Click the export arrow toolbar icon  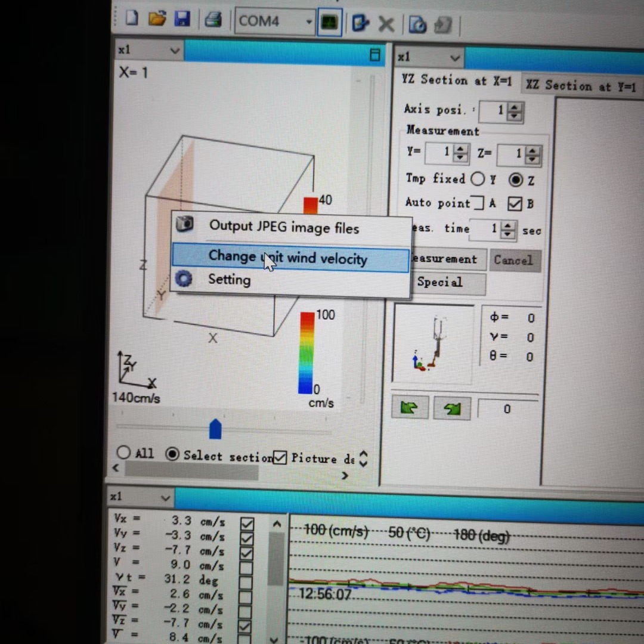(x=361, y=23)
